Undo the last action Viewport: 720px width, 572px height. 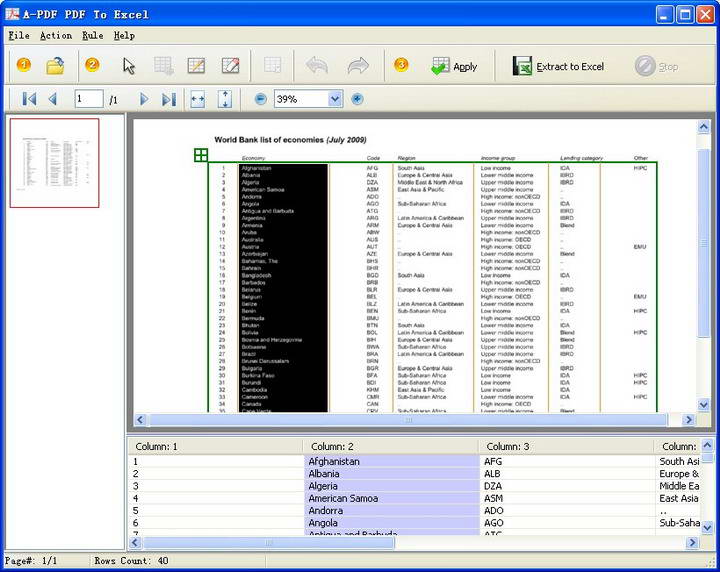[317, 66]
